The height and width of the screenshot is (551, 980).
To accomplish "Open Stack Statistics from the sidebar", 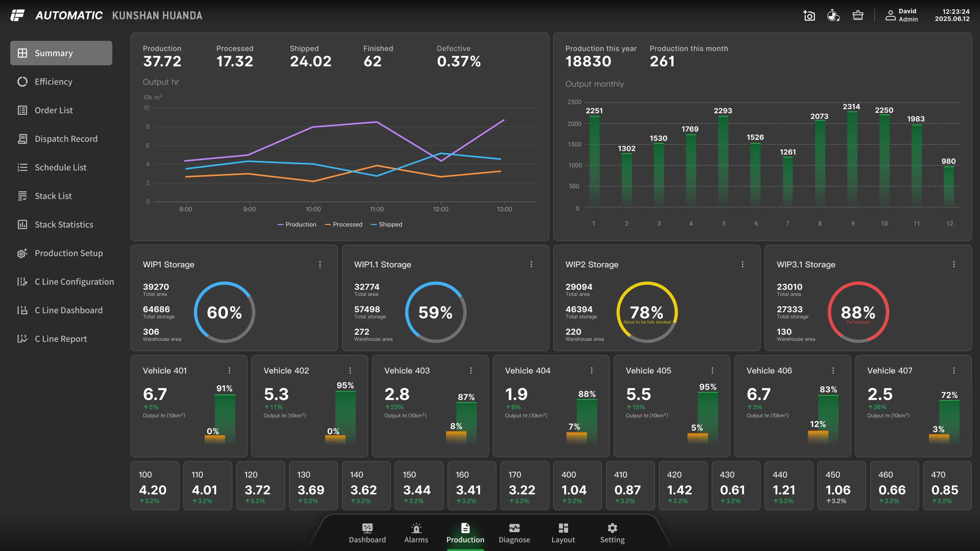I will click(64, 225).
